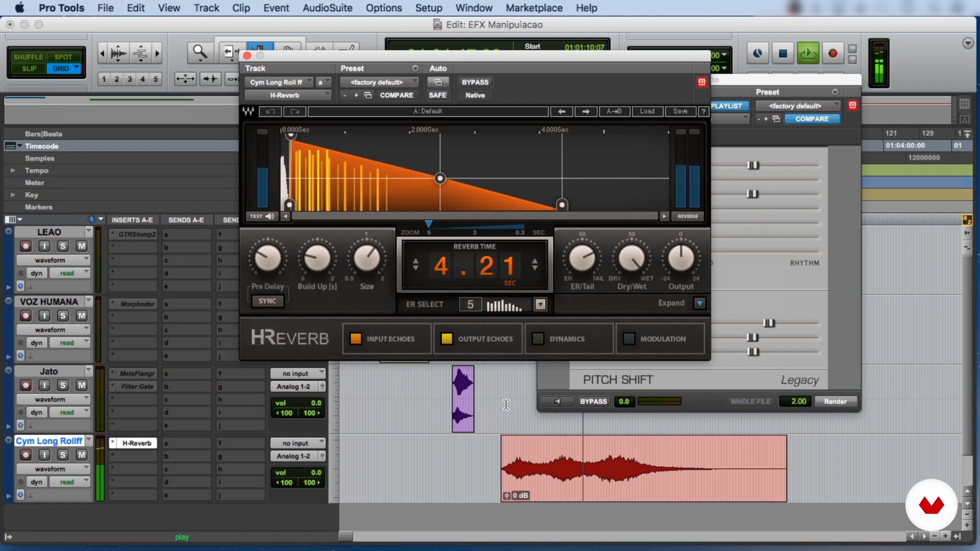Solo the Jato track
Viewport: 980px width, 551px height.
click(63, 385)
